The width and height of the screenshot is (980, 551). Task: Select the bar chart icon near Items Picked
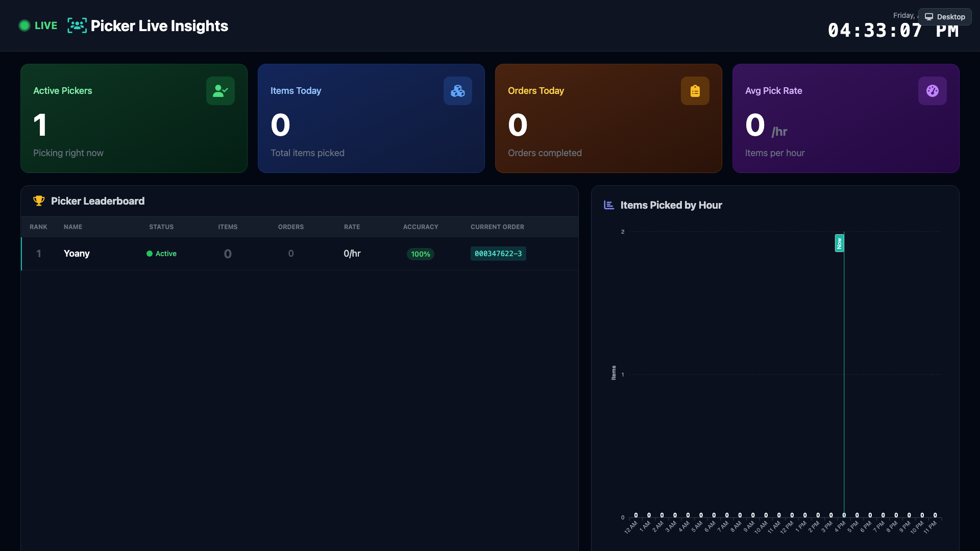tap(608, 205)
